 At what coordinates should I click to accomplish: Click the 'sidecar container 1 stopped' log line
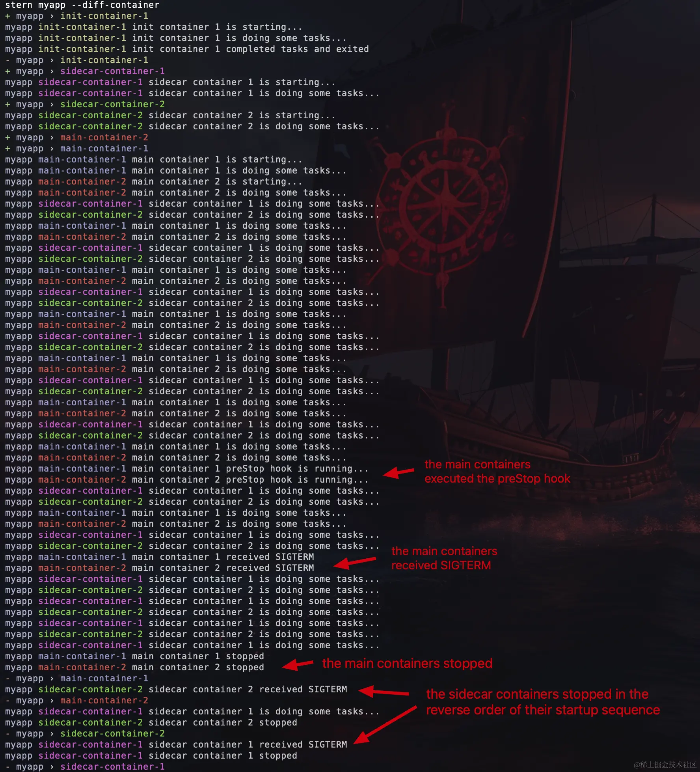(x=151, y=756)
